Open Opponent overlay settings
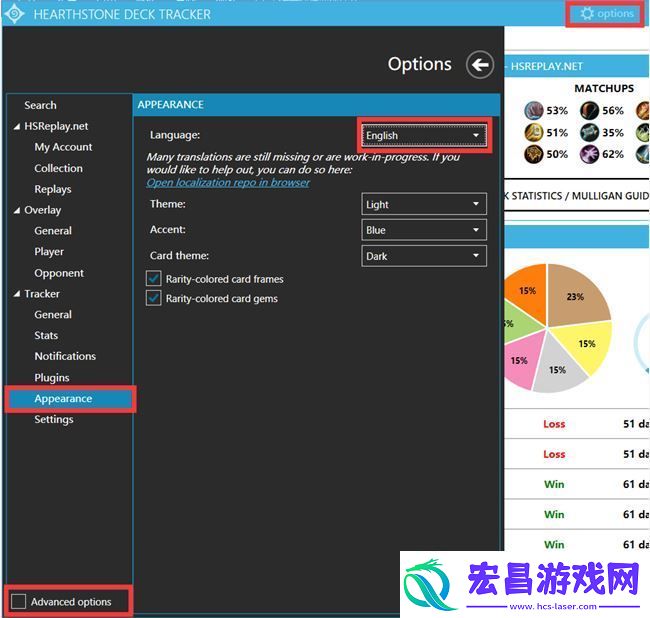This screenshot has height=618, width=650. pyautogui.click(x=59, y=273)
